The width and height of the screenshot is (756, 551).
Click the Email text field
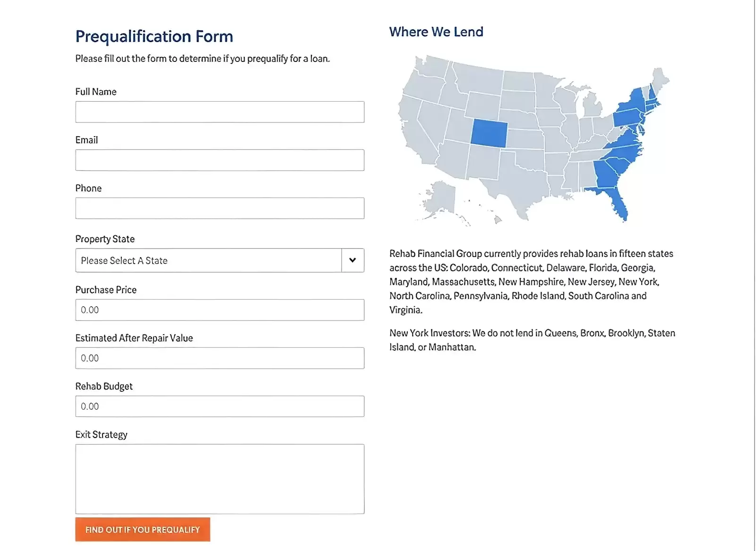click(x=220, y=160)
